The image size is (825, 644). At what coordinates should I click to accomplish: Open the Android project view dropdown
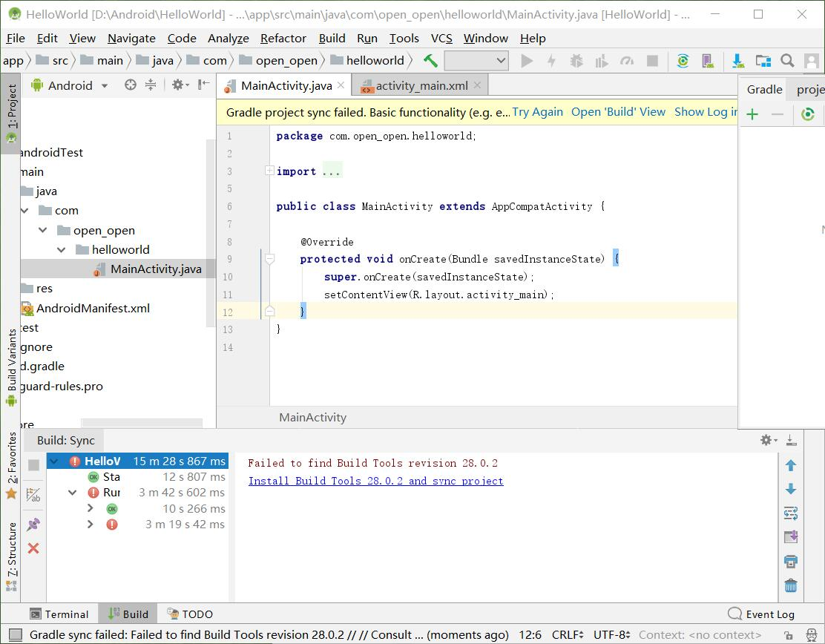coord(70,85)
